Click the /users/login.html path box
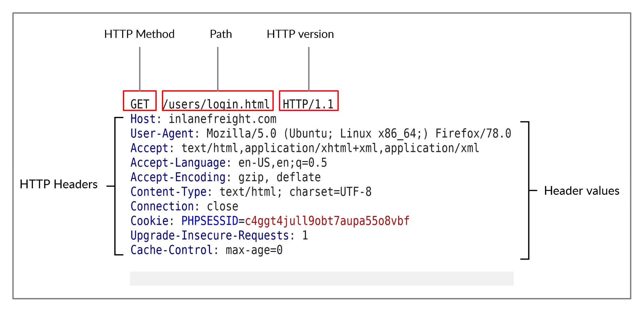The image size is (644, 312). click(x=217, y=101)
